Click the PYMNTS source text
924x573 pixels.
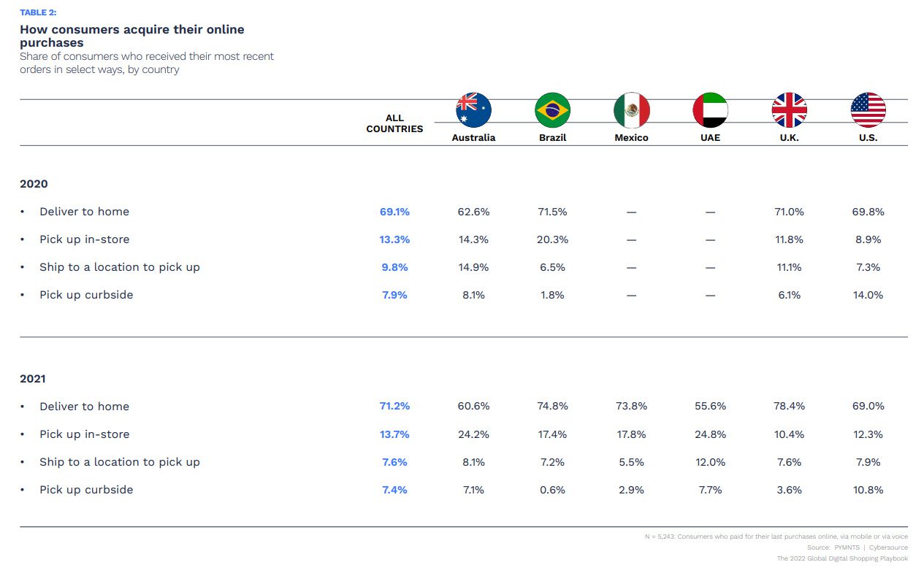(847, 547)
